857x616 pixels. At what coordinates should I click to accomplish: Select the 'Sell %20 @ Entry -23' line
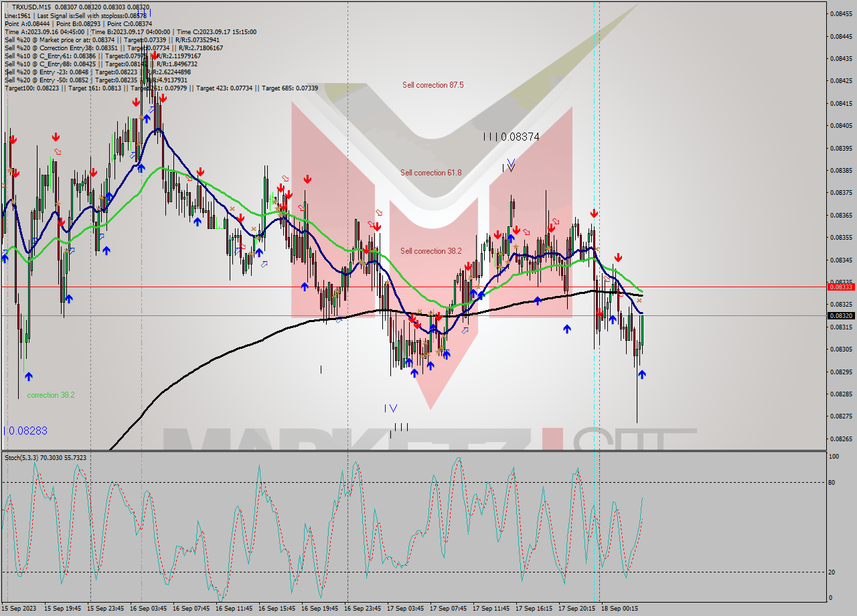(x=97, y=72)
